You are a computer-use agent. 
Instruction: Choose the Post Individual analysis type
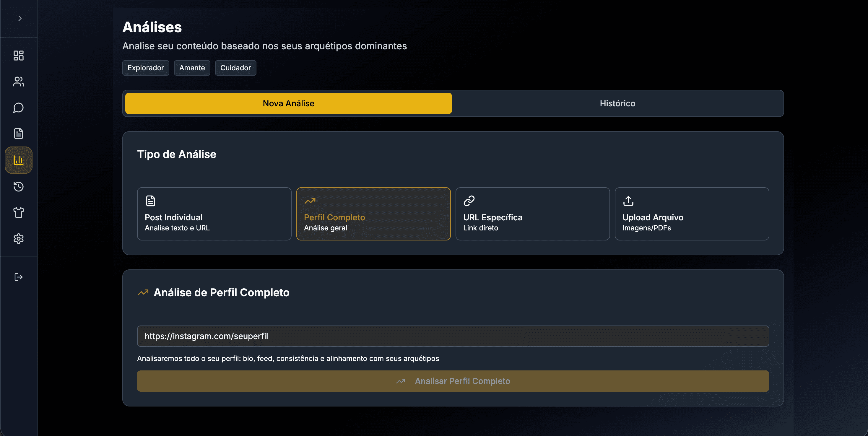[214, 214]
